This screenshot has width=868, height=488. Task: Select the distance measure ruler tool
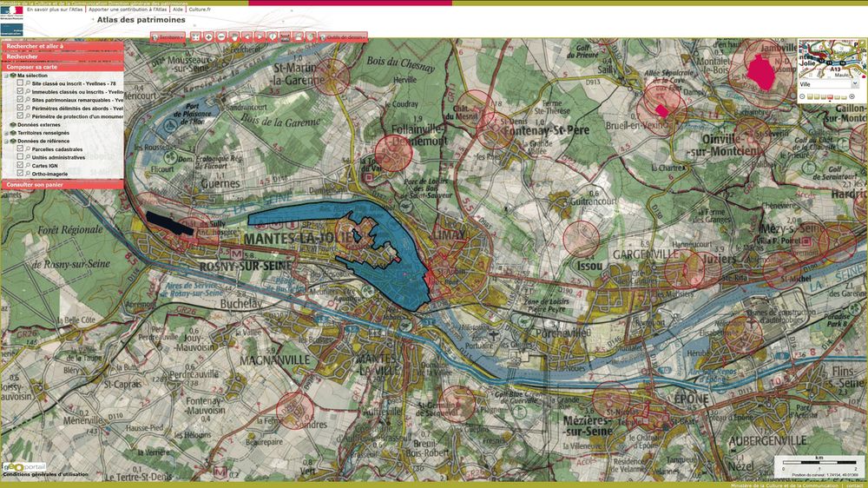tap(285, 36)
